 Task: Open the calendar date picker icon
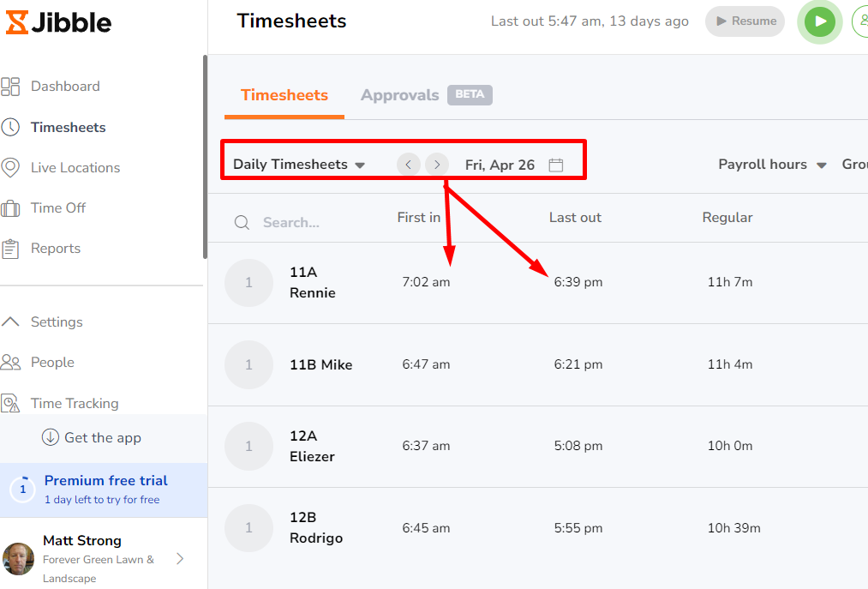556,165
